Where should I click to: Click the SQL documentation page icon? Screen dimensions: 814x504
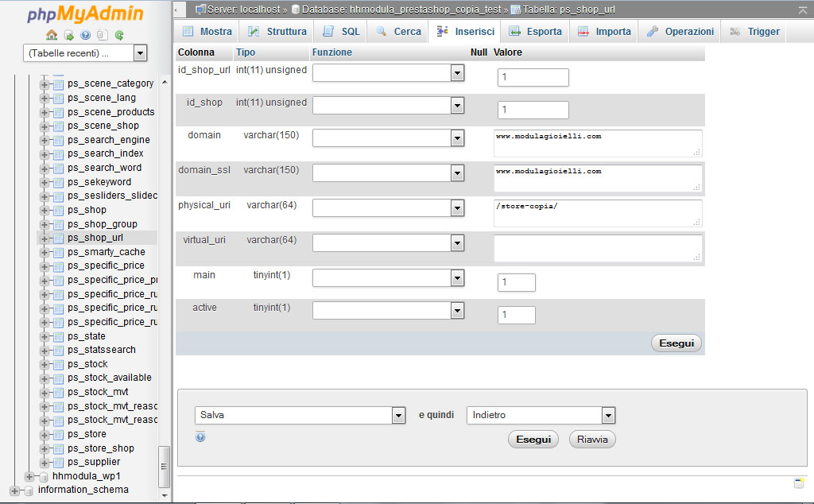coord(103,35)
